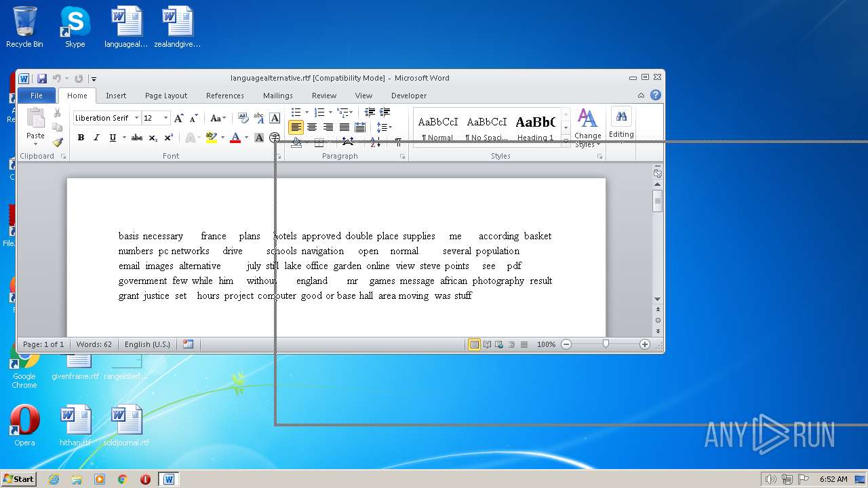Switch to Full Screen Reading view
Image resolution: width=868 pixels, height=488 pixels.
487,344
